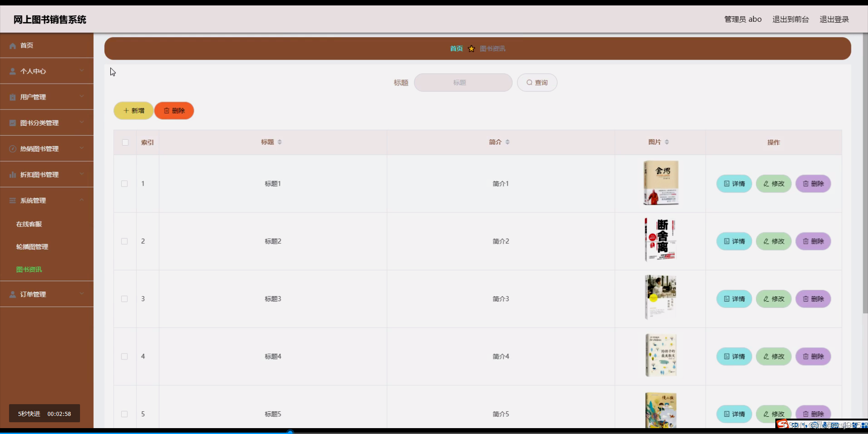Click 修改 button for 标题3
This screenshot has height=434, width=868.
point(774,299)
